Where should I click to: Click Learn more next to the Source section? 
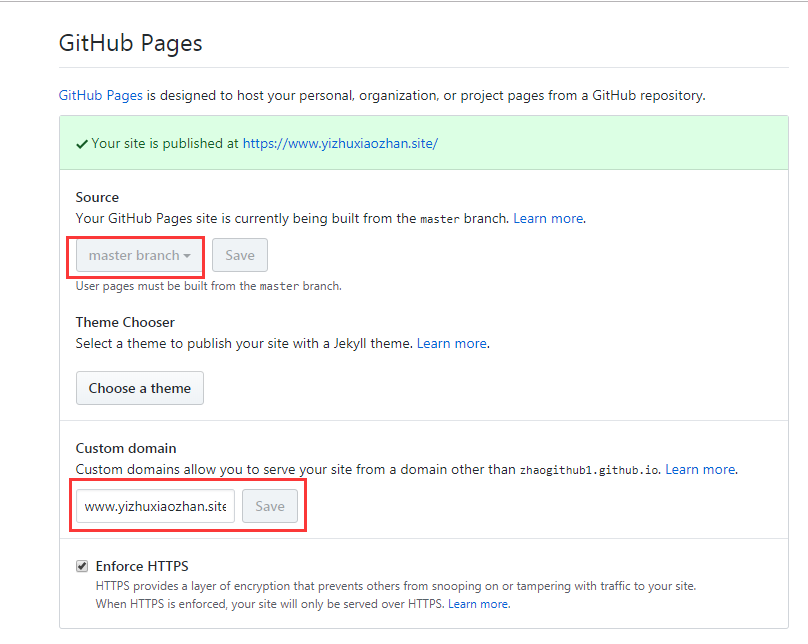click(548, 218)
